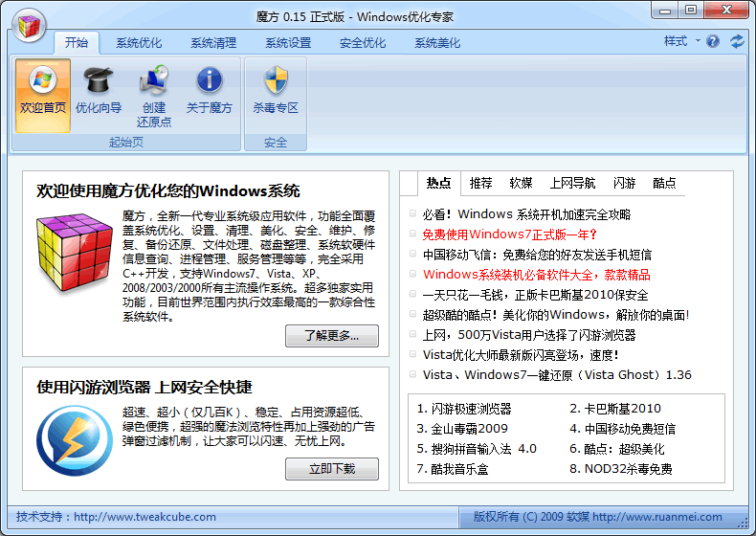Click the 安全 ribbon group label

pos(276,143)
